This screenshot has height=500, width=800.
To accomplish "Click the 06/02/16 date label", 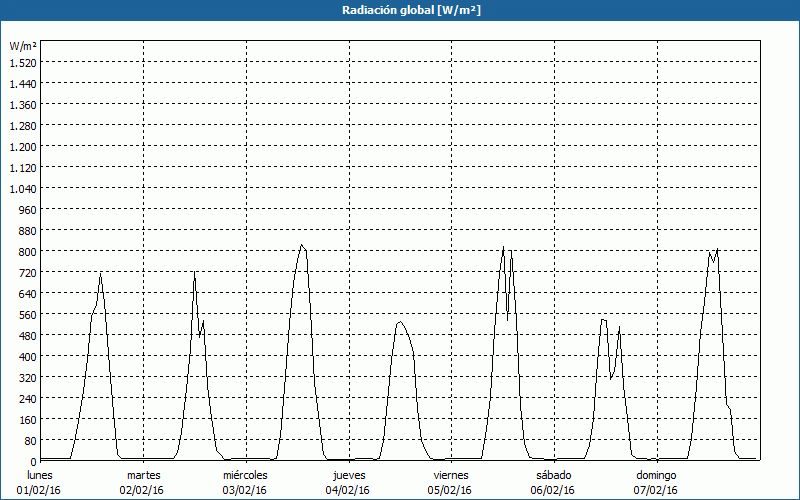I will (553, 490).
